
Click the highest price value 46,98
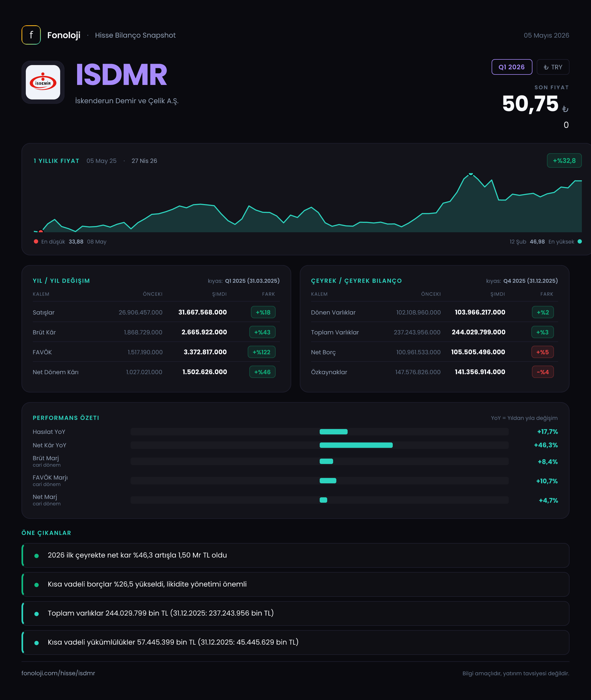(537, 241)
